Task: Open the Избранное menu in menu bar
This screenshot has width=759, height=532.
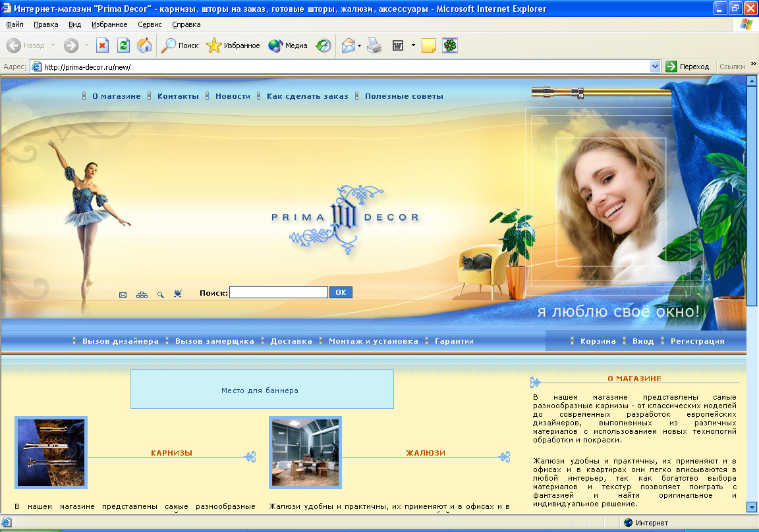Action: coord(109,24)
